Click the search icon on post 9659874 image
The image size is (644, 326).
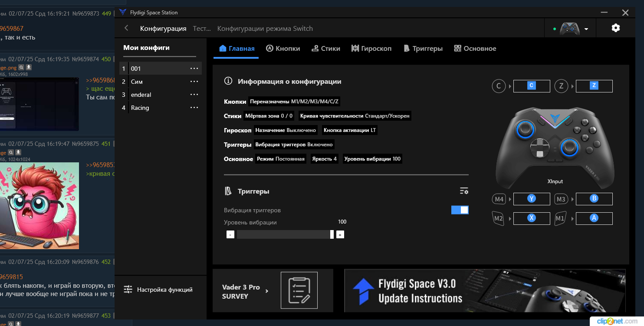(x=21, y=67)
